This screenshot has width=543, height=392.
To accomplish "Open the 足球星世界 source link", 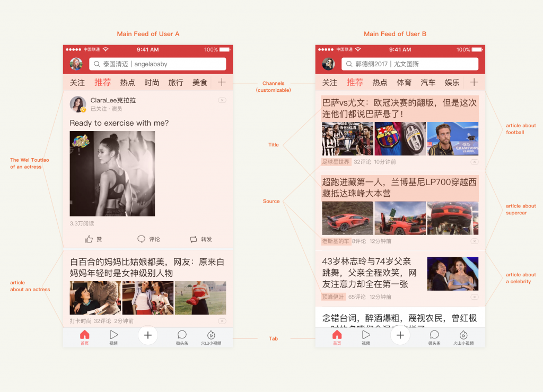I will tap(336, 162).
